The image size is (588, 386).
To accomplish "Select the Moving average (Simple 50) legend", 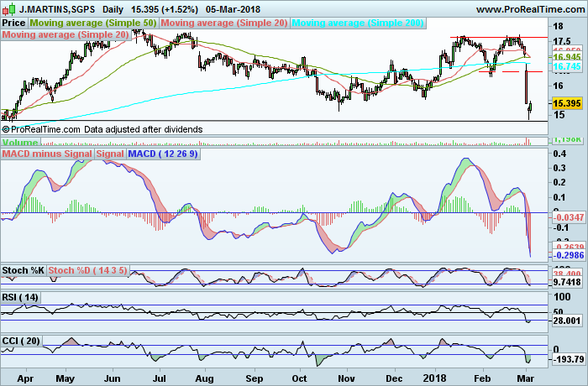I will [x=93, y=23].
